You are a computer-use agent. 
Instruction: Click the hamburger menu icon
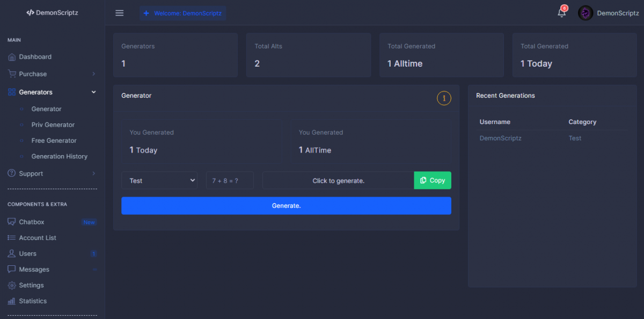coord(120,13)
